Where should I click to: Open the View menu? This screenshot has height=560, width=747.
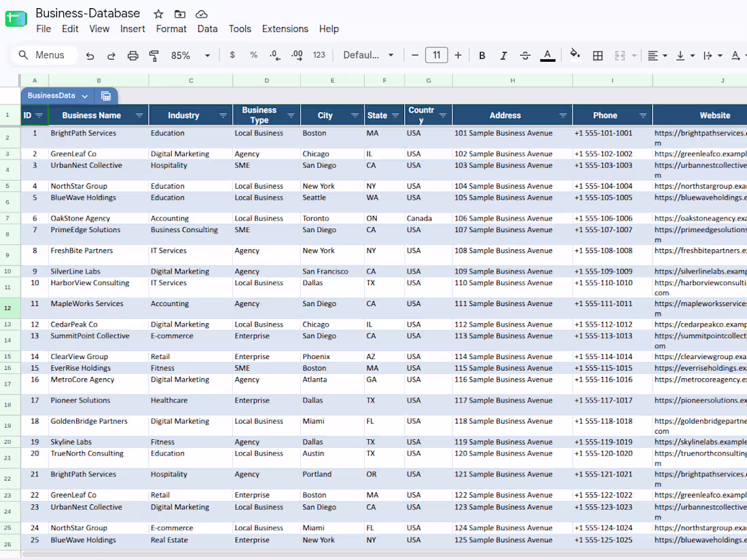tap(99, 29)
